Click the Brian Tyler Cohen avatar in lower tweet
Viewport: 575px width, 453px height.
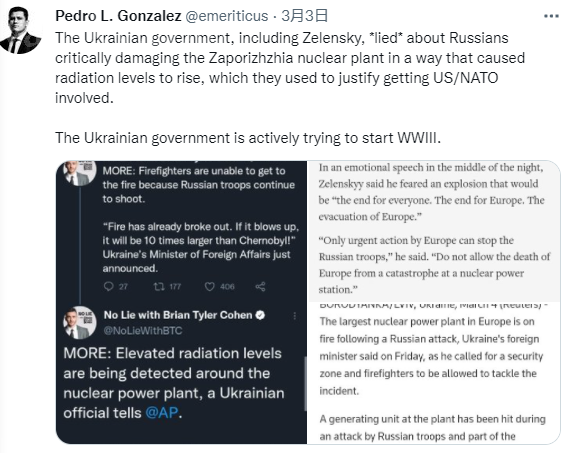[79, 322]
